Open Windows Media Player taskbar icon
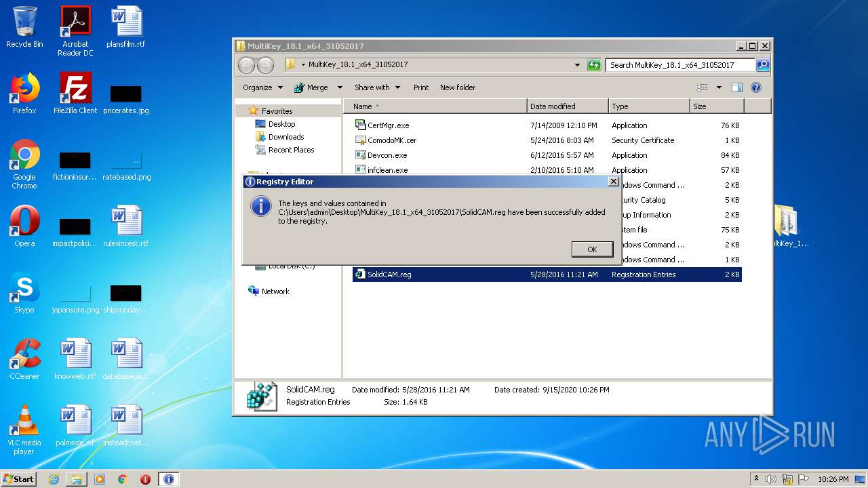The height and width of the screenshot is (488, 868). pyautogui.click(x=100, y=479)
